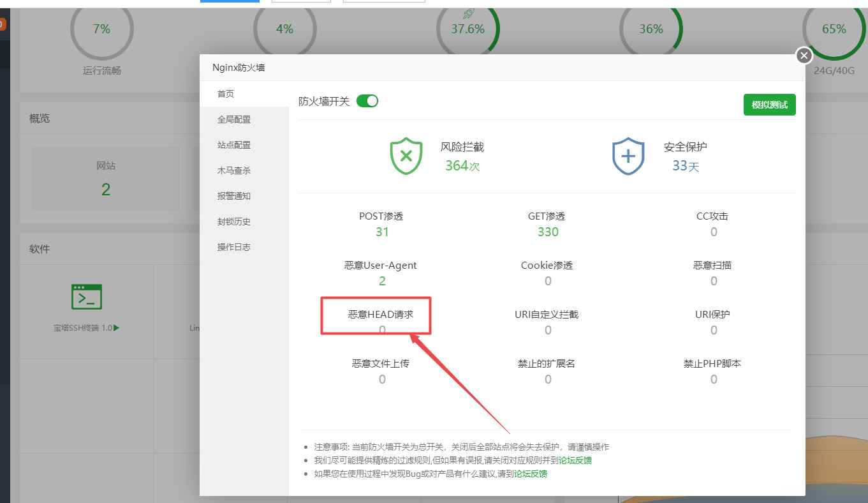Image resolution: width=868 pixels, height=503 pixels.
Task: Click the 禁止的扩展名 label
Action: pos(547,363)
